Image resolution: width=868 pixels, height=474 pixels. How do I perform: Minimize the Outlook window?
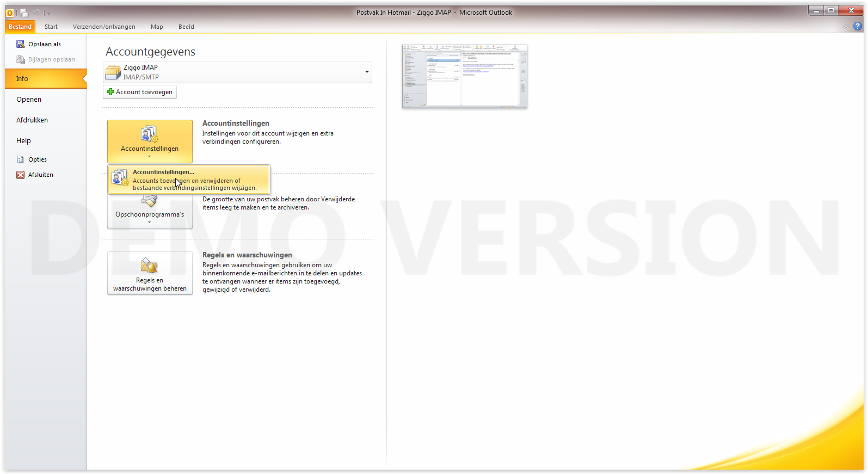click(x=816, y=11)
